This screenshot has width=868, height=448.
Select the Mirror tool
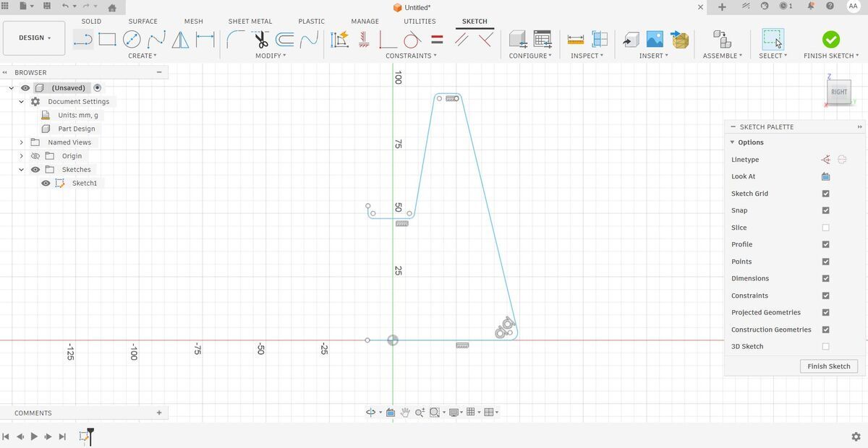pyautogui.click(x=181, y=39)
